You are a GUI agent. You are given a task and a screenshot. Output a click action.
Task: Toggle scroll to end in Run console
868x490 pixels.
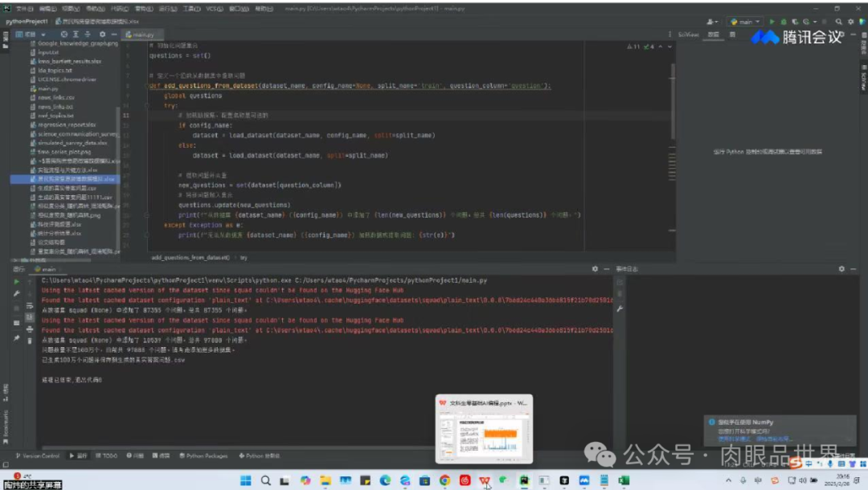[30, 317]
